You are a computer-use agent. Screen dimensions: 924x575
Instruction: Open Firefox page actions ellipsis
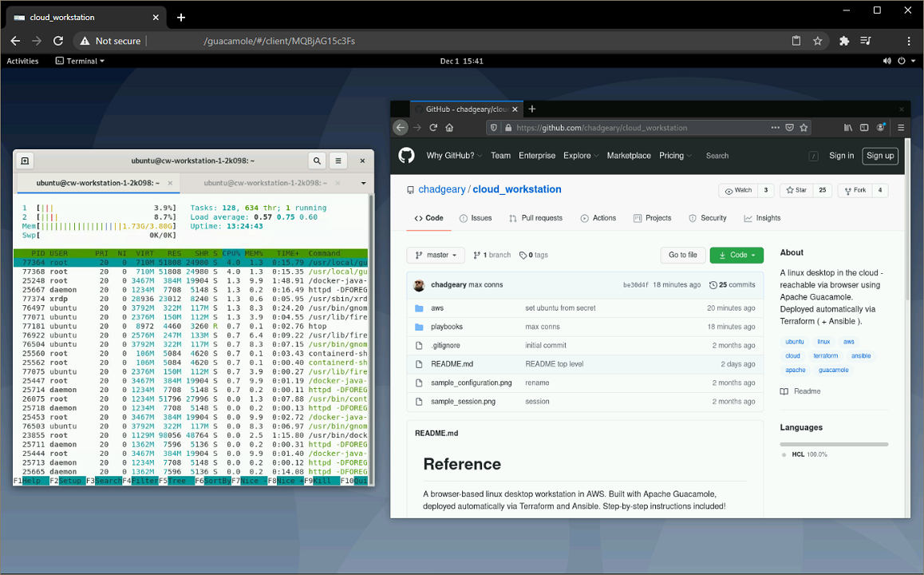(775, 128)
